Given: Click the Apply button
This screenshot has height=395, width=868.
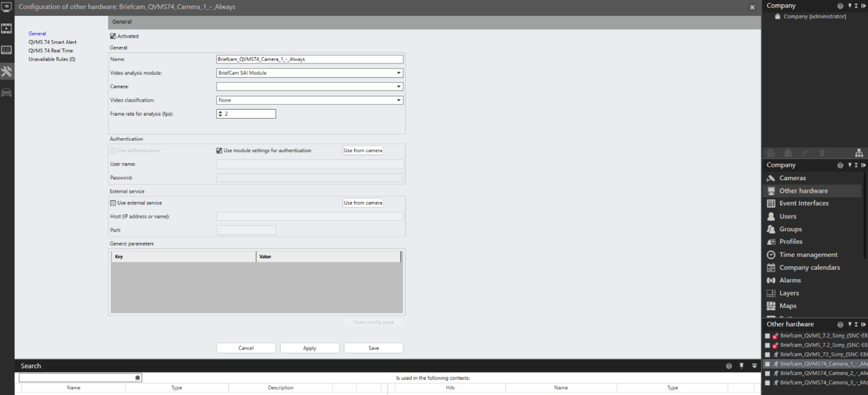Looking at the screenshot, I should pos(310,348).
